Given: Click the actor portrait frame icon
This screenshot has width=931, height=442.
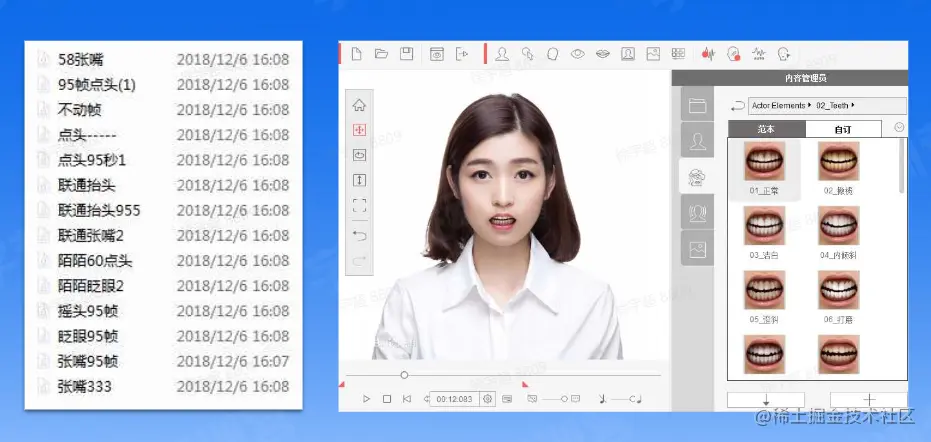Looking at the screenshot, I should pyautogui.click(x=628, y=54).
